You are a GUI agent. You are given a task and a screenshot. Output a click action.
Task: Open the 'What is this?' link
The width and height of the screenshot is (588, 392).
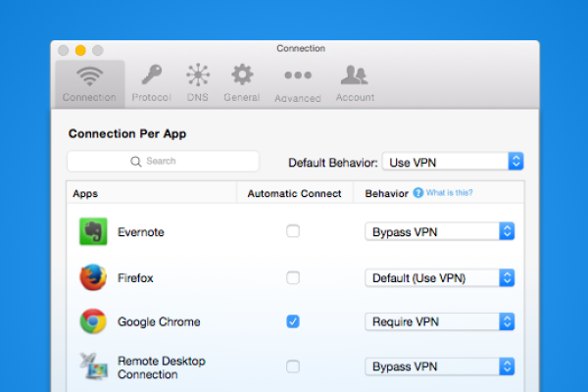pyautogui.click(x=449, y=193)
